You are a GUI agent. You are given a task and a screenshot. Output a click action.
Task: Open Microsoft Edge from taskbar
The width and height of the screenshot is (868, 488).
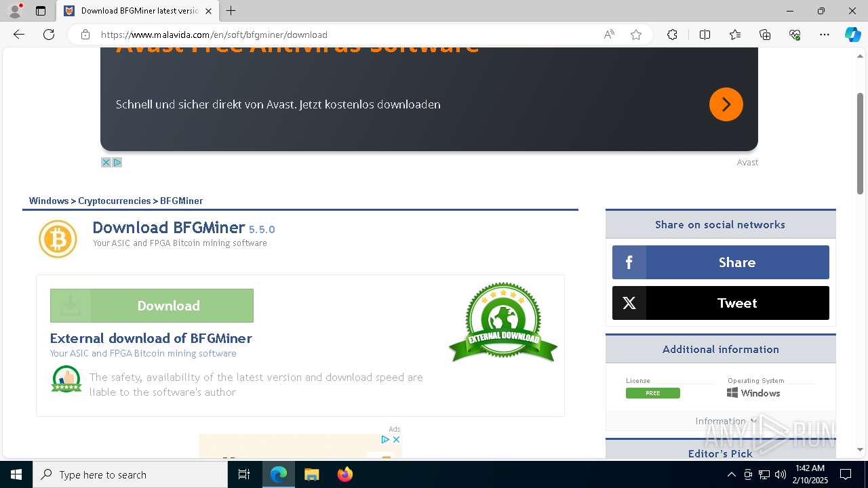279,474
